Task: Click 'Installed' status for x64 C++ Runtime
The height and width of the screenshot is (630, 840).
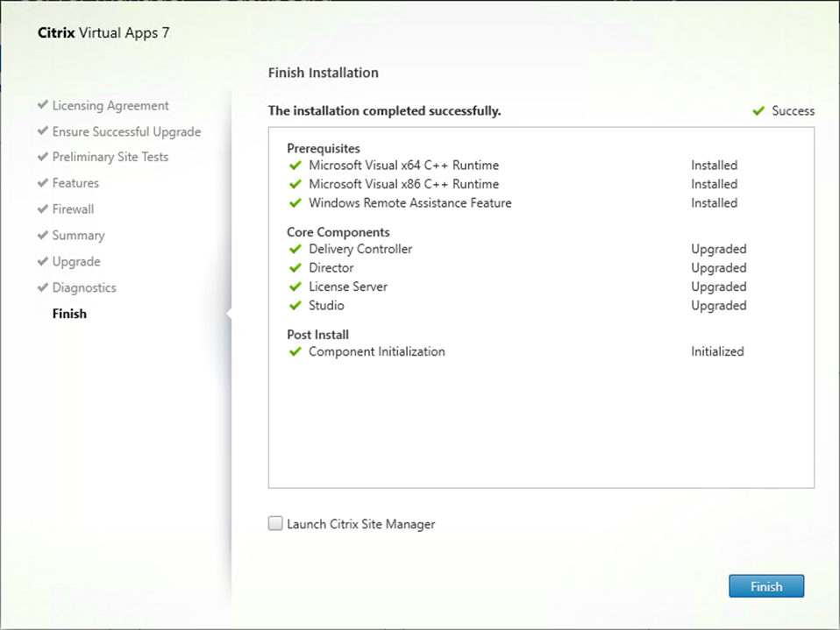Action: click(x=714, y=166)
